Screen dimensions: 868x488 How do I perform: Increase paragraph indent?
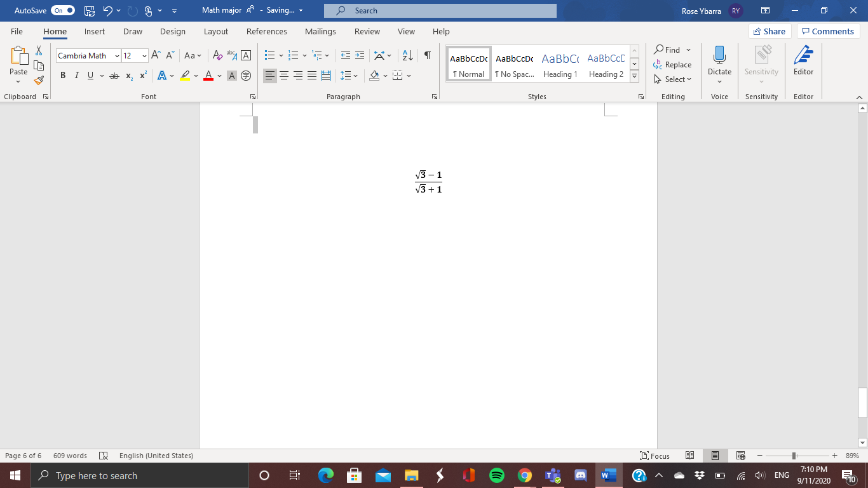point(360,55)
